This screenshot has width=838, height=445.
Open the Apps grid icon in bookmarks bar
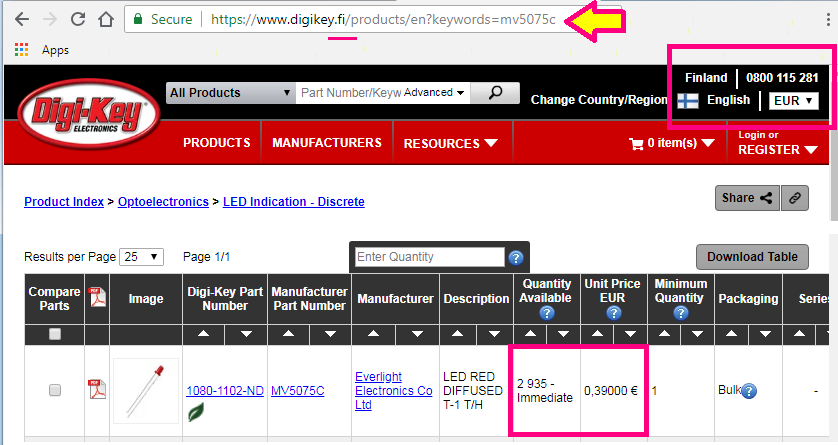21,50
